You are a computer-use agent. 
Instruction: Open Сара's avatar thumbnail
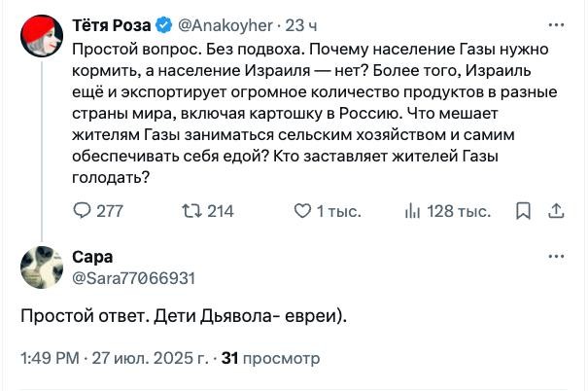tap(42, 267)
